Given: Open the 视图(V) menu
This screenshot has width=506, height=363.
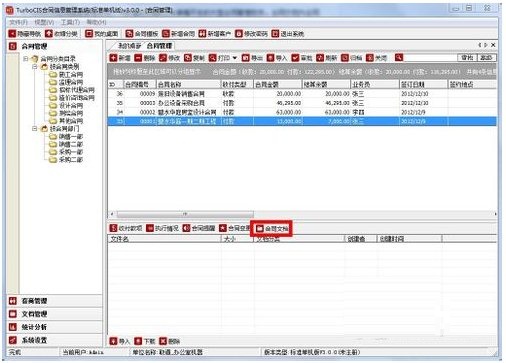Looking at the screenshot, I should (44, 22).
